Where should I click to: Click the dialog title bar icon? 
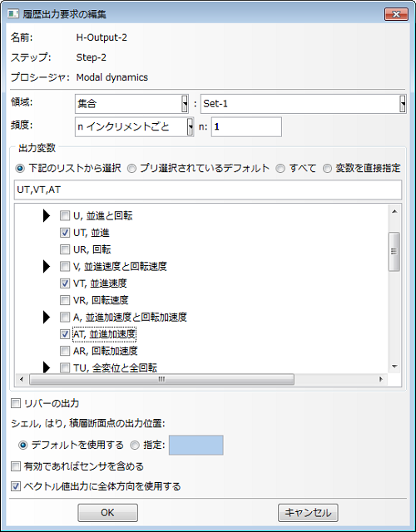(13, 14)
